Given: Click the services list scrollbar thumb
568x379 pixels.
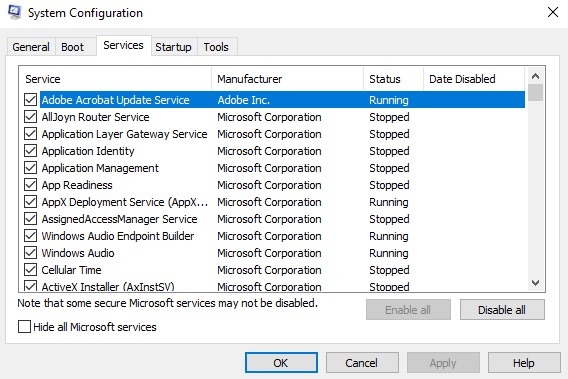Looking at the screenshot, I should coord(535,93).
